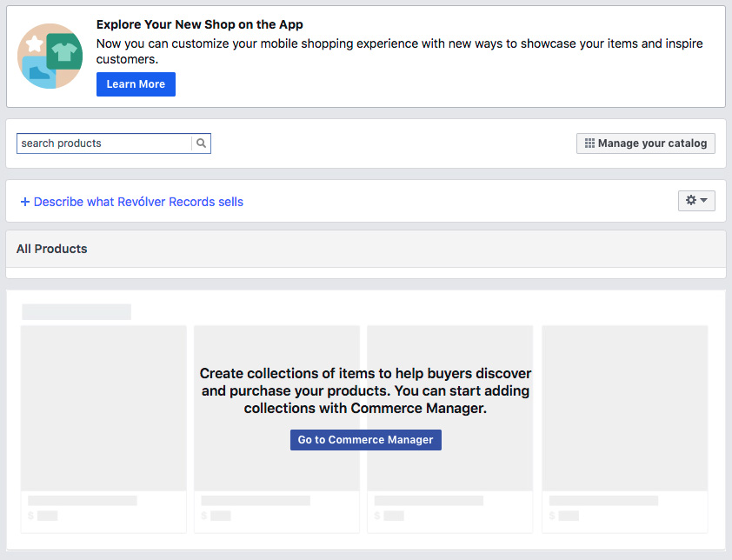Image resolution: width=732 pixels, height=560 pixels.
Task: Click the magnifier search icon
Action: [201, 143]
